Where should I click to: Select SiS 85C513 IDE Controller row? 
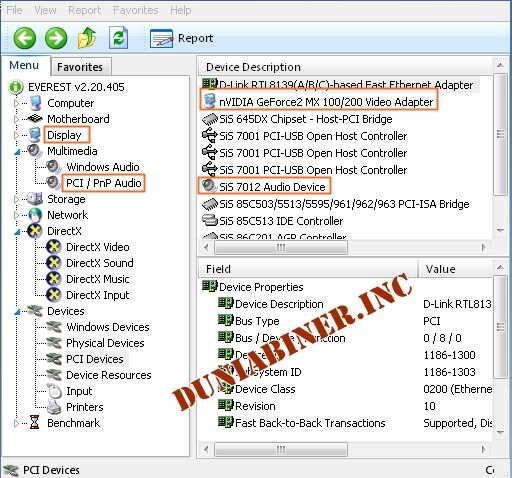pyautogui.click(x=273, y=221)
